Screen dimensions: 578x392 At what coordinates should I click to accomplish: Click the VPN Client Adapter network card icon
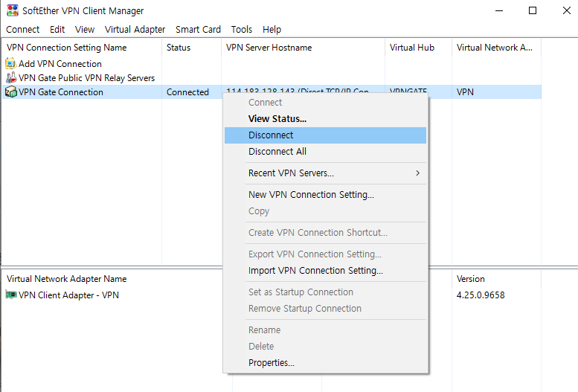tap(11, 295)
